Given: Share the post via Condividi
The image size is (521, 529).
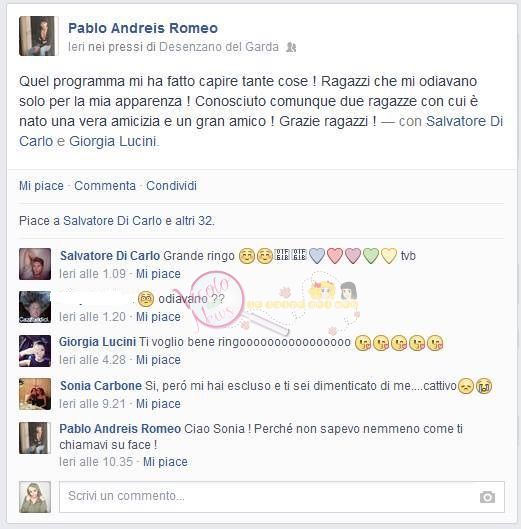Looking at the screenshot, I should (x=171, y=186).
